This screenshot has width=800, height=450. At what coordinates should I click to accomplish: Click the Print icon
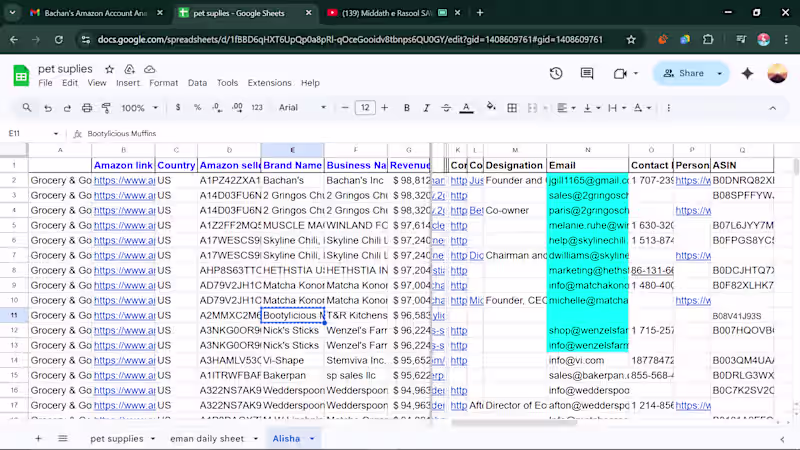87,108
